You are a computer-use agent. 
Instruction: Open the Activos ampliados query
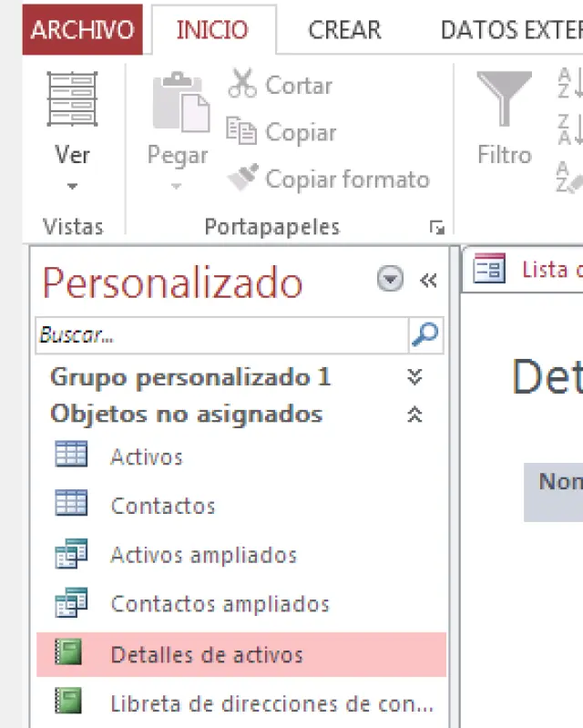point(202,555)
